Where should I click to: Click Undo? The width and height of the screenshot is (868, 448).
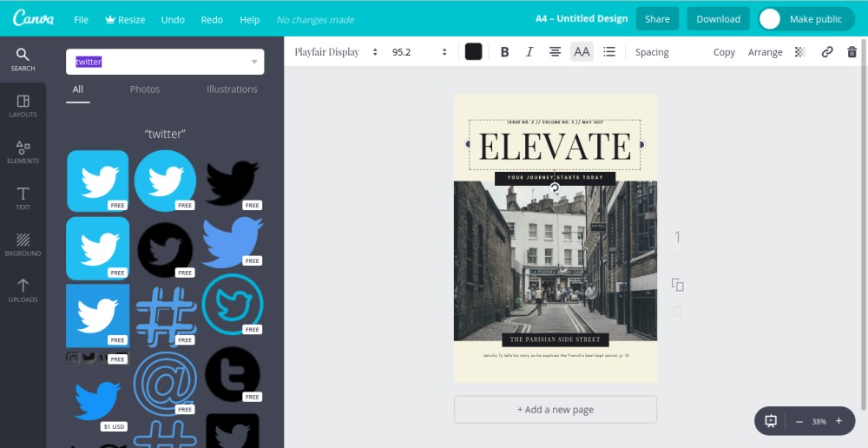click(173, 19)
